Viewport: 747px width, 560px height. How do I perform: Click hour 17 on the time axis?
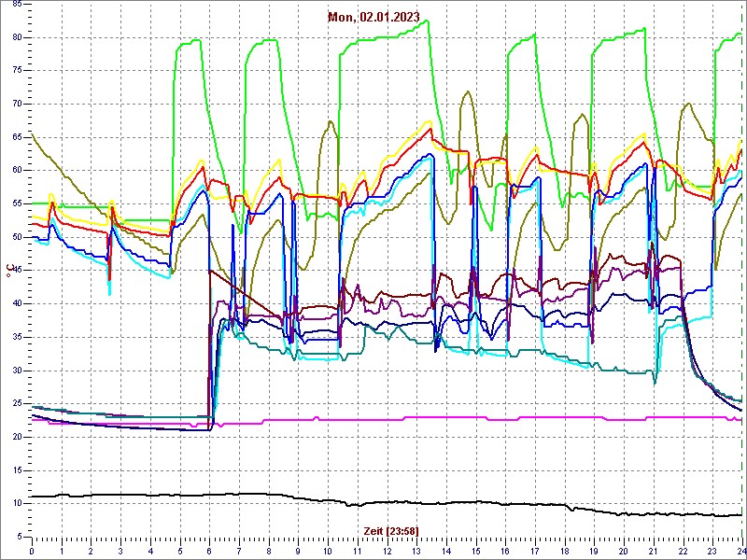535,551
